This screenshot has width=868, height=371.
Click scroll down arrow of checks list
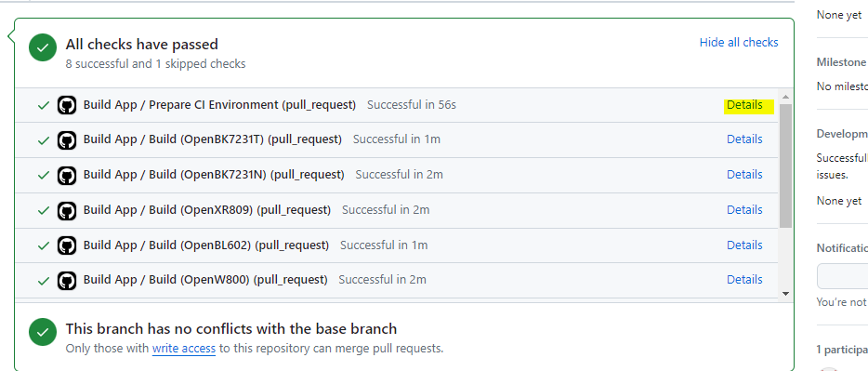tap(785, 294)
